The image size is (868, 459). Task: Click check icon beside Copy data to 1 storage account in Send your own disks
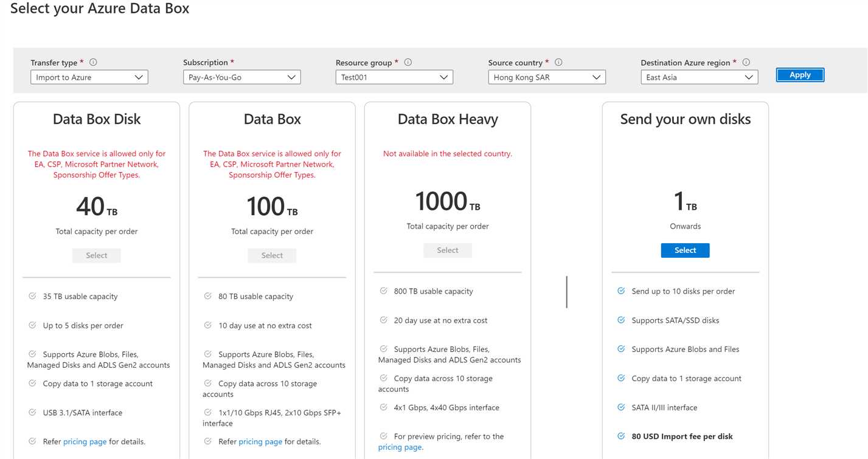point(621,378)
